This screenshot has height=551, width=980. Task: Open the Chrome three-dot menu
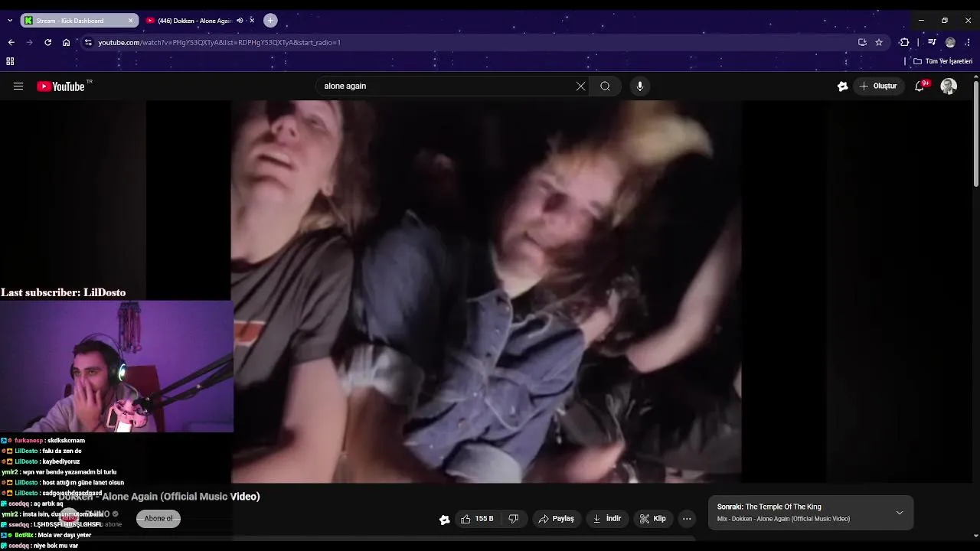(969, 42)
